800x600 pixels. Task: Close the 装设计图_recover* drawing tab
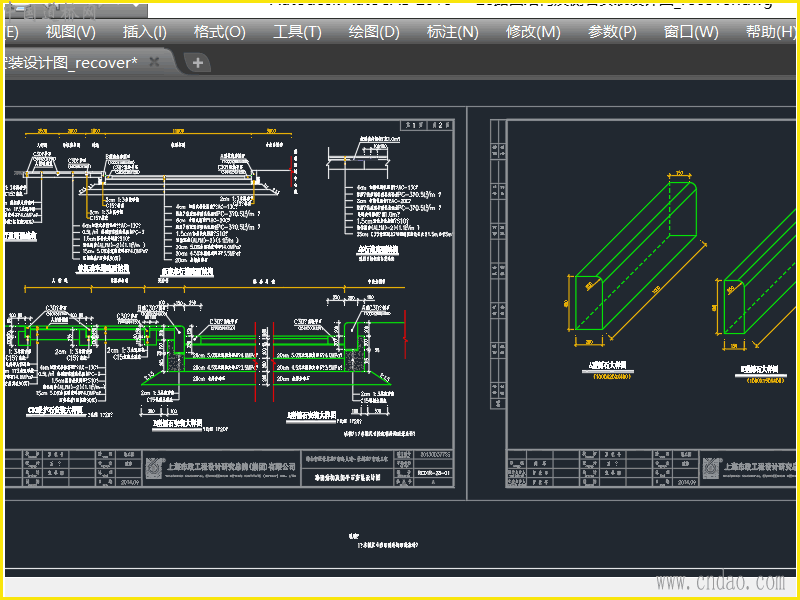point(154,62)
